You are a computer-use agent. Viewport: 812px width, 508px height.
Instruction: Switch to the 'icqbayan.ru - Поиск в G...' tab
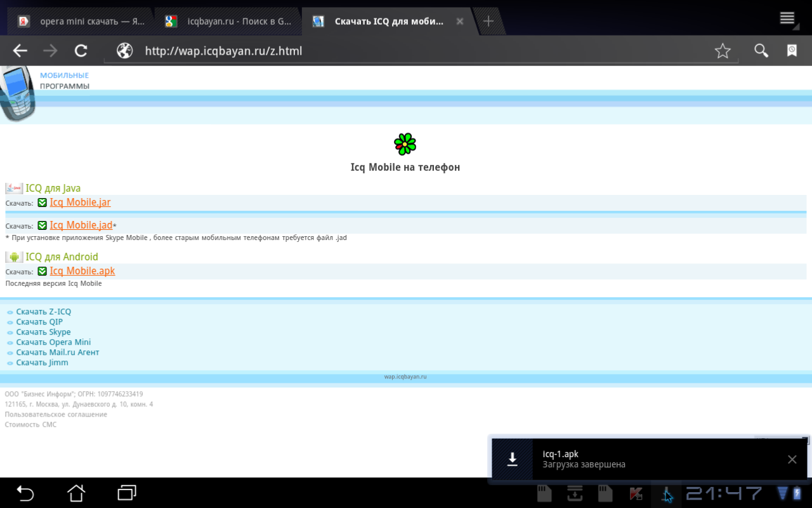(230, 22)
